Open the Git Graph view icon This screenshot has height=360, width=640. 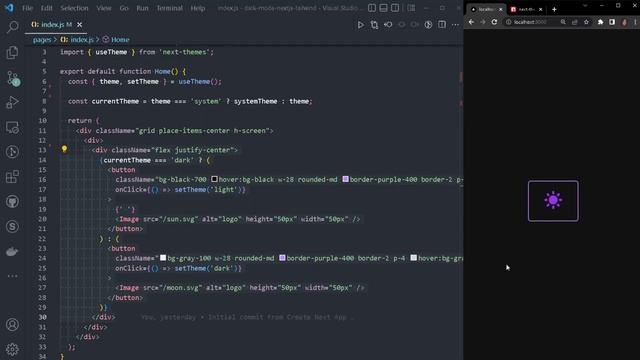coord(12,152)
